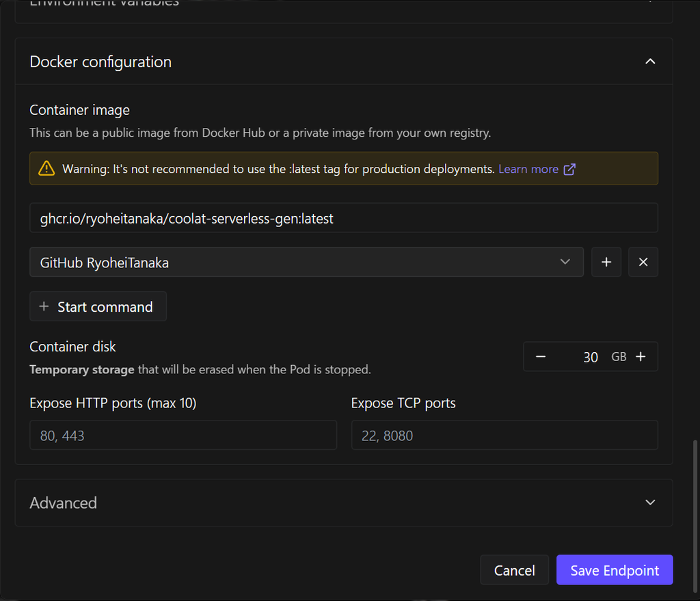Click the external link icon after Learn more
Viewport: 700px width, 601px height.
point(569,170)
